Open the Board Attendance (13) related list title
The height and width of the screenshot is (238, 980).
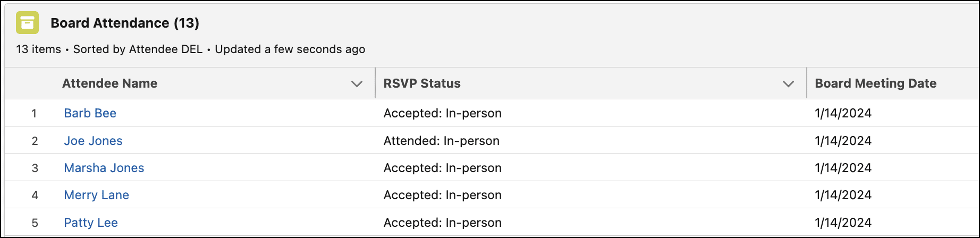coord(125,23)
